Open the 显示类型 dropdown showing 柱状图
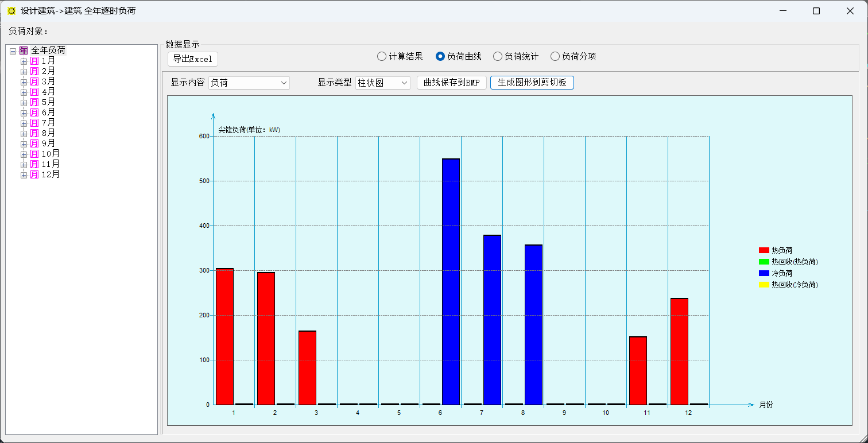Image resolution: width=868 pixels, height=443 pixels. [382, 83]
